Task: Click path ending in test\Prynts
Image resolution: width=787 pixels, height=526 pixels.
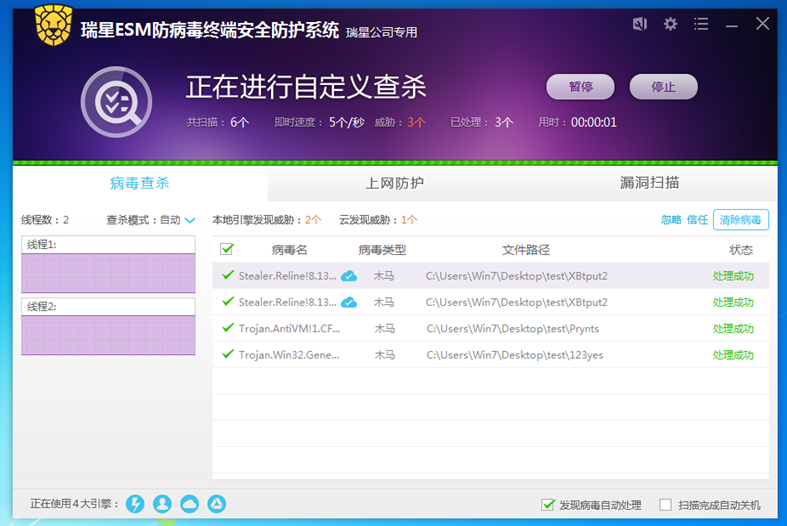Action: [x=512, y=329]
